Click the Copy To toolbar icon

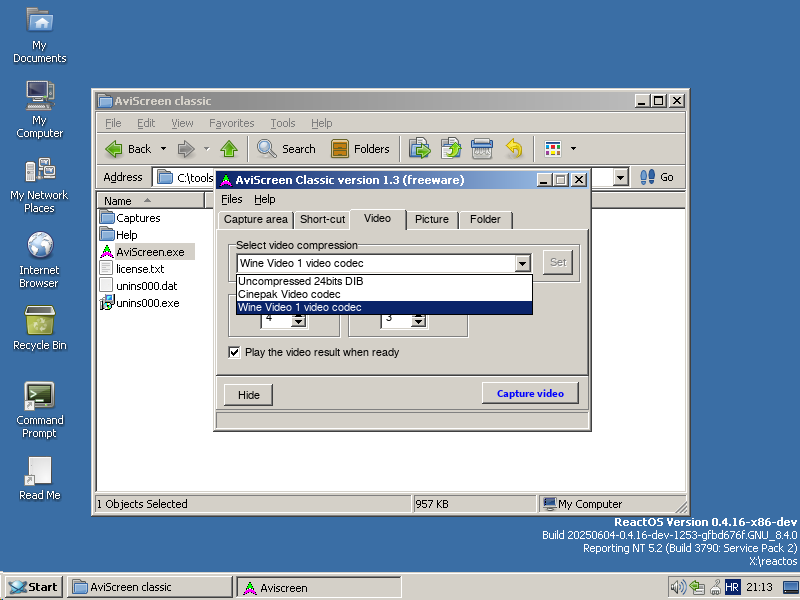coord(451,149)
